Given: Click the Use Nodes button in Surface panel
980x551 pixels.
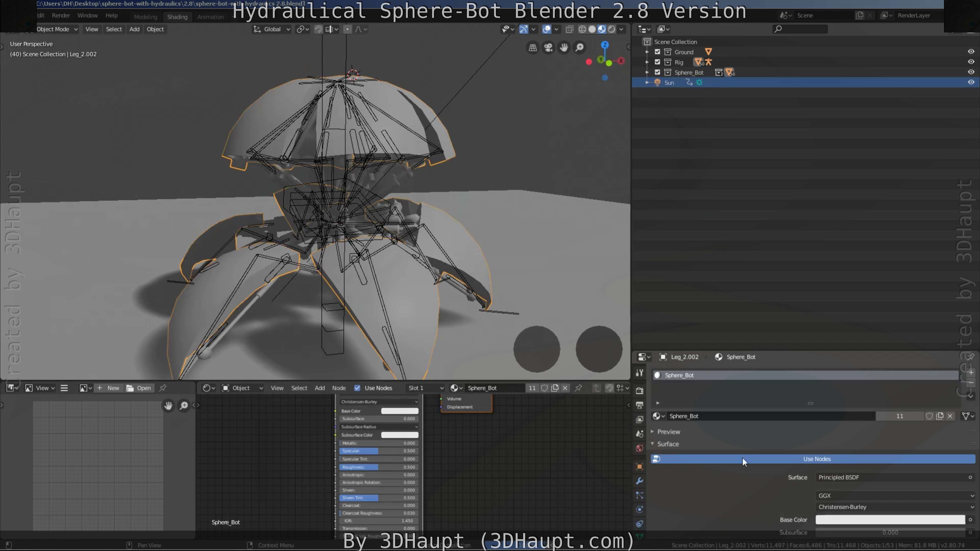Looking at the screenshot, I should (813, 459).
